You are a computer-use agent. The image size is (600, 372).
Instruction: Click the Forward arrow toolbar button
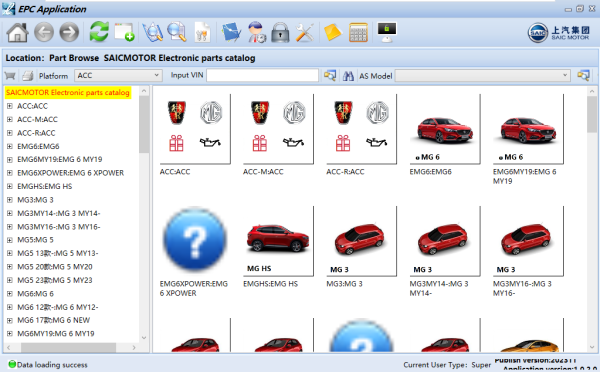69,32
